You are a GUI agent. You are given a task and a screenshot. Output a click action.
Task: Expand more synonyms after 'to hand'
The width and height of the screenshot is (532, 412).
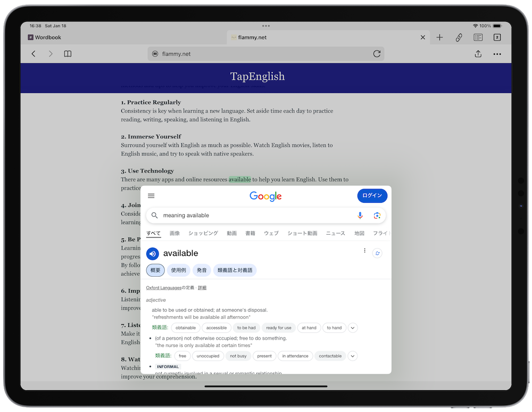point(353,328)
